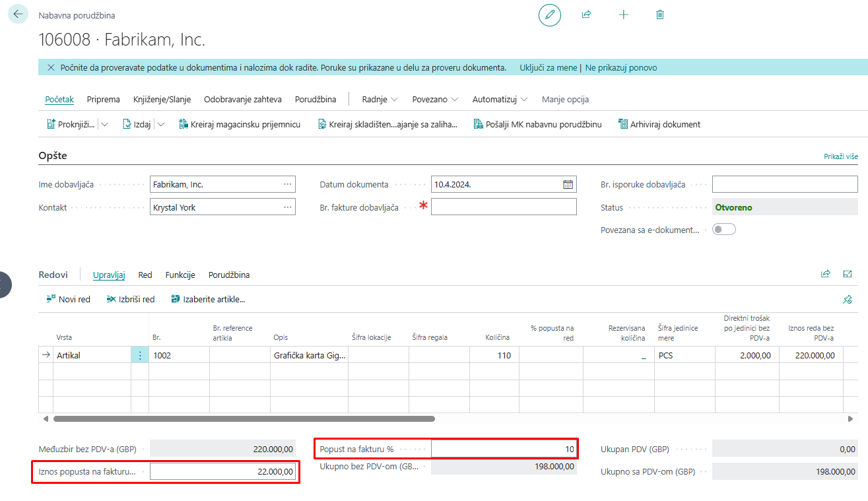Toggle Povezana sa e-dokumentom switch
Screen dimensions: 868x501
pyautogui.click(x=723, y=230)
